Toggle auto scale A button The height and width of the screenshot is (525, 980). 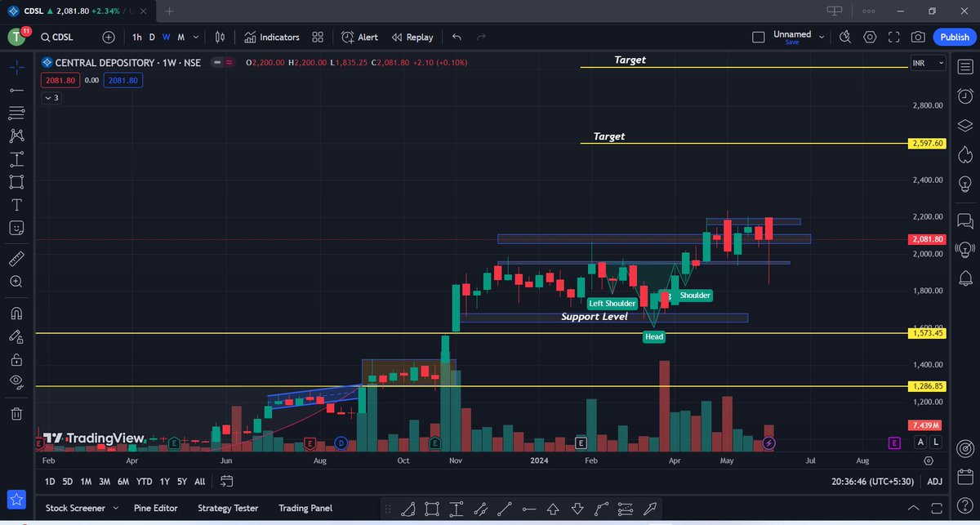pyautogui.click(x=920, y=442)
